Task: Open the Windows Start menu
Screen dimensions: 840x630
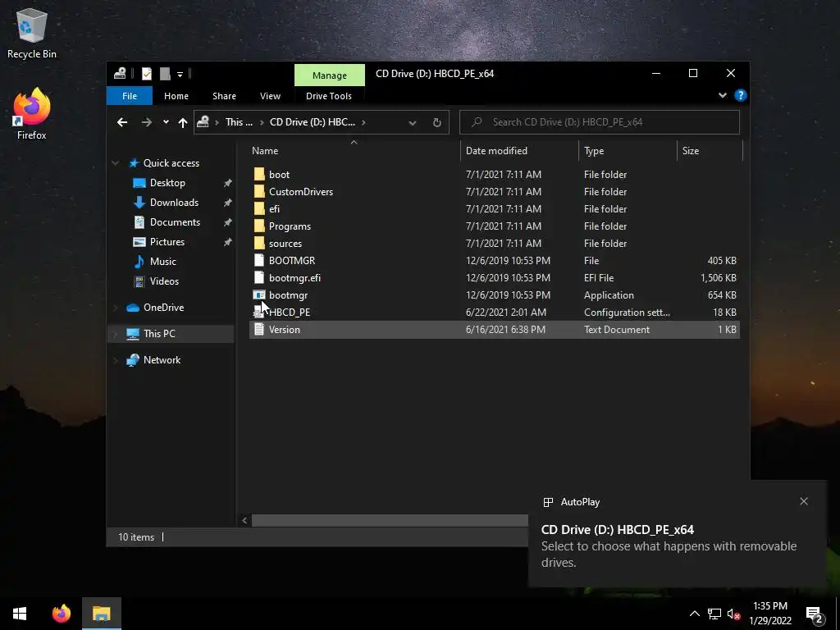Action: [20, 614]
